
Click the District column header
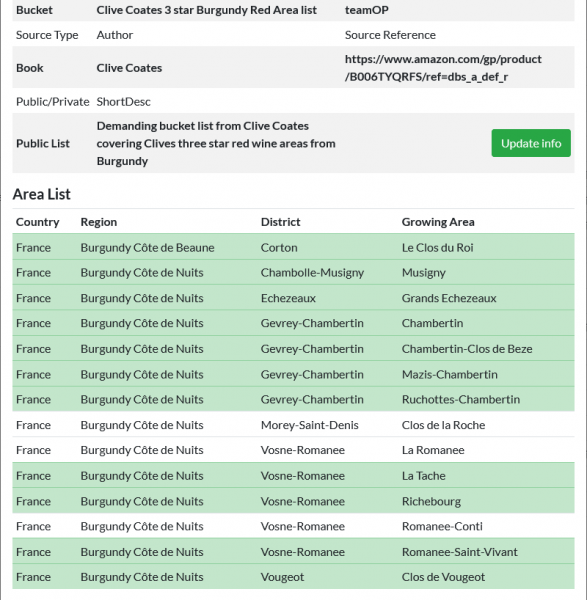pyautogui.click(x=280, y=222)
